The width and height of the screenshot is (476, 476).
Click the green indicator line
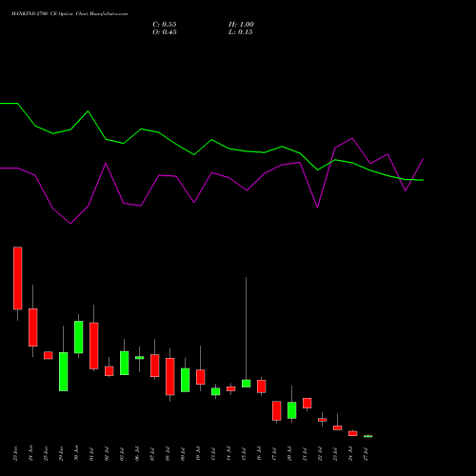[211, 140]
